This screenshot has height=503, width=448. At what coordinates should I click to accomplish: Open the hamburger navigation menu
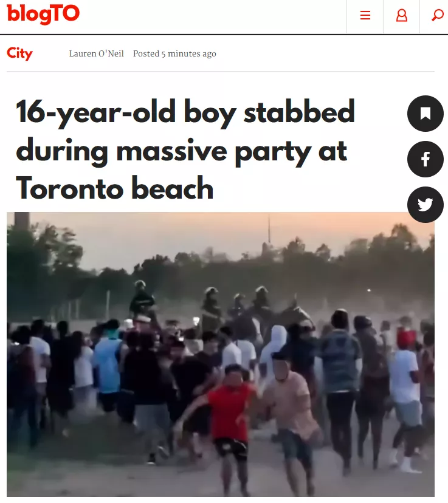pos(365,15)
